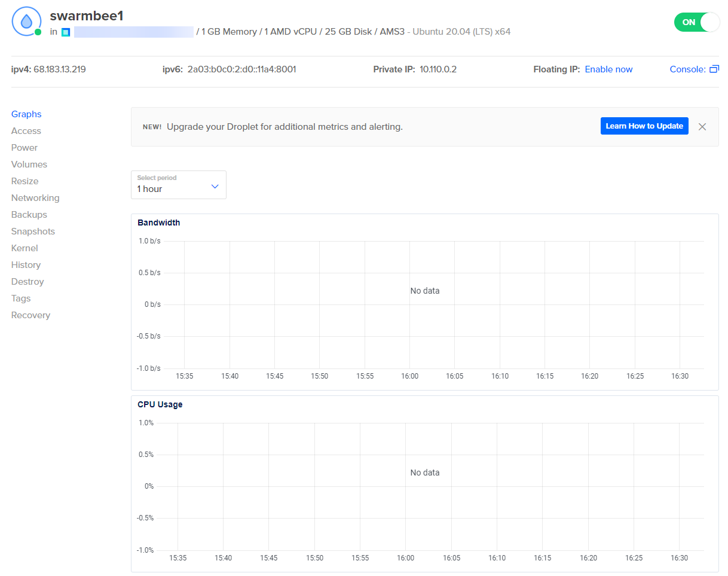Click the Learn How to Update button
This screenshot has width=728, height=576.
coord(644,126)
